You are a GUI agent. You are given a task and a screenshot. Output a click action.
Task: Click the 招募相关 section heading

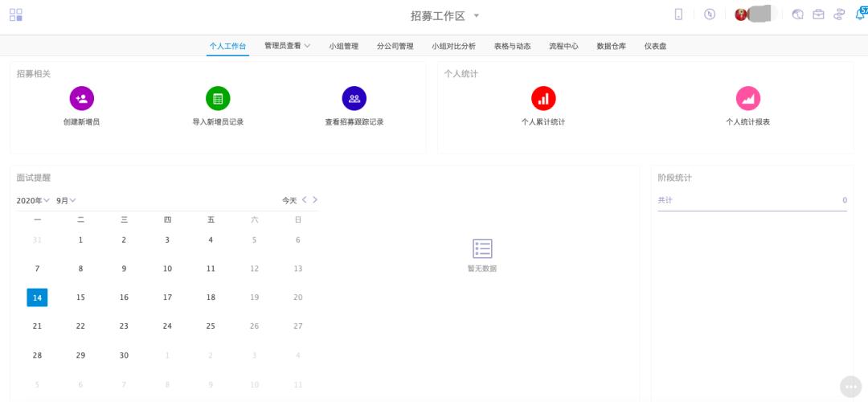tap(34, 74)
